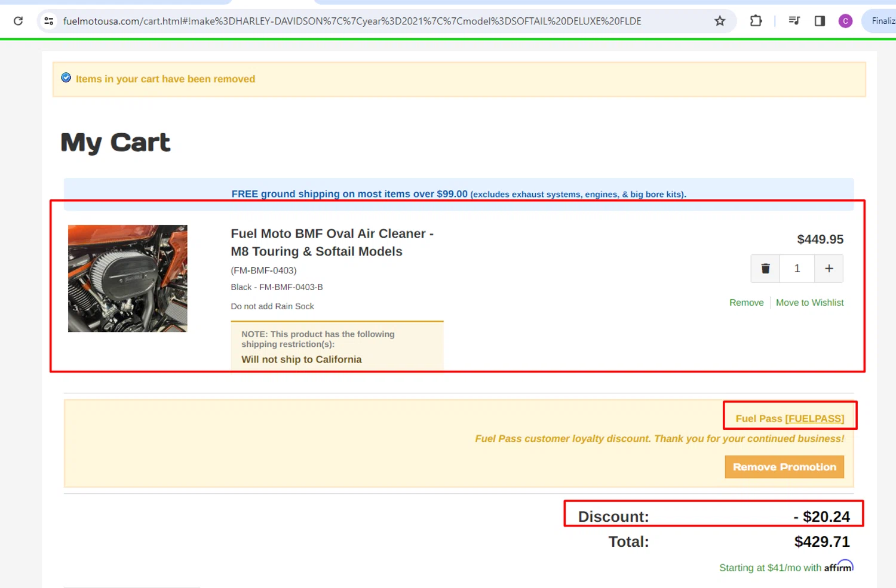Open the browser extensions puzzle icon
Viewport: 896px width, 588px height.
click(x=756, y=21)
